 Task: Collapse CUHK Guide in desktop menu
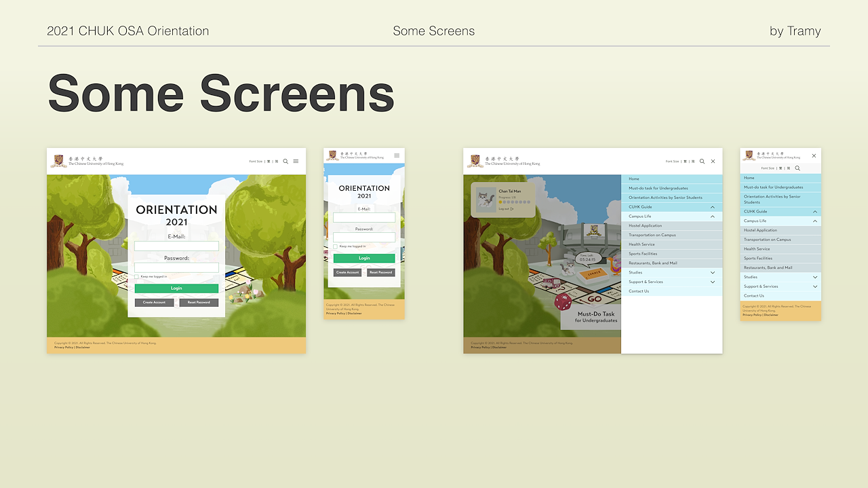pos(712,207)
